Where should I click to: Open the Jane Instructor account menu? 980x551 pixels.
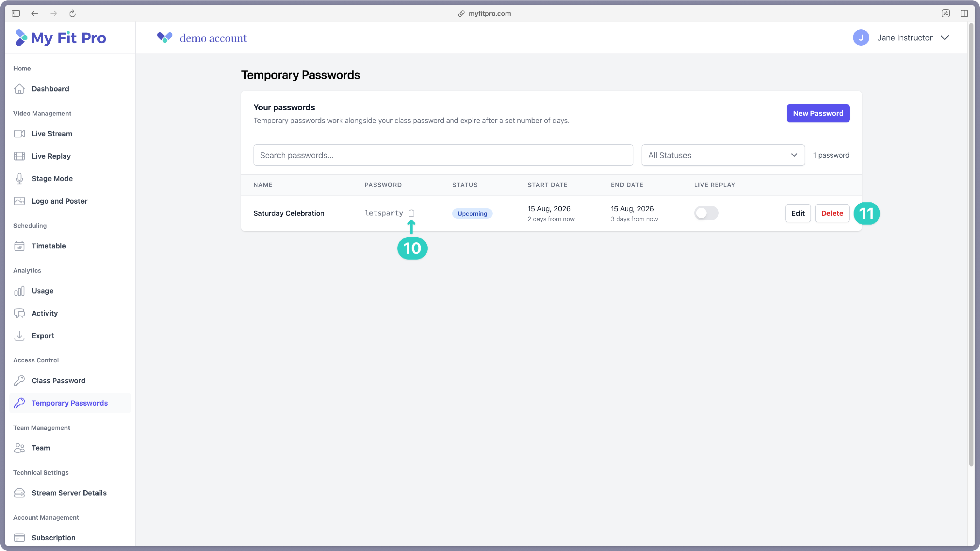pos(901,38)
